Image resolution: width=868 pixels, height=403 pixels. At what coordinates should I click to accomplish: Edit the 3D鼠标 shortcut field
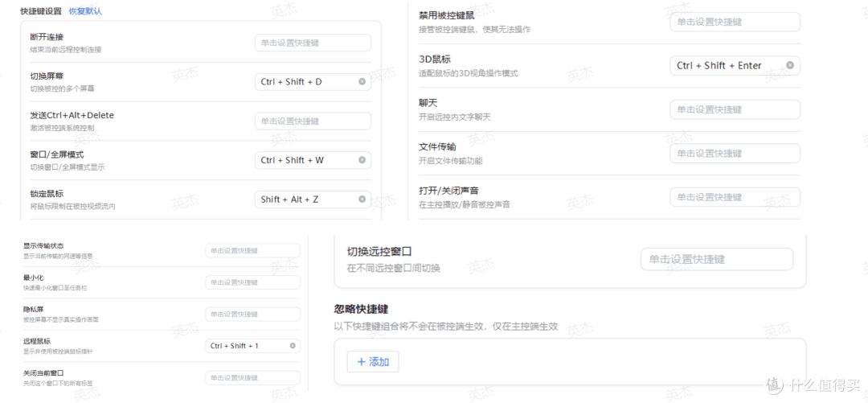pos(735,65)
